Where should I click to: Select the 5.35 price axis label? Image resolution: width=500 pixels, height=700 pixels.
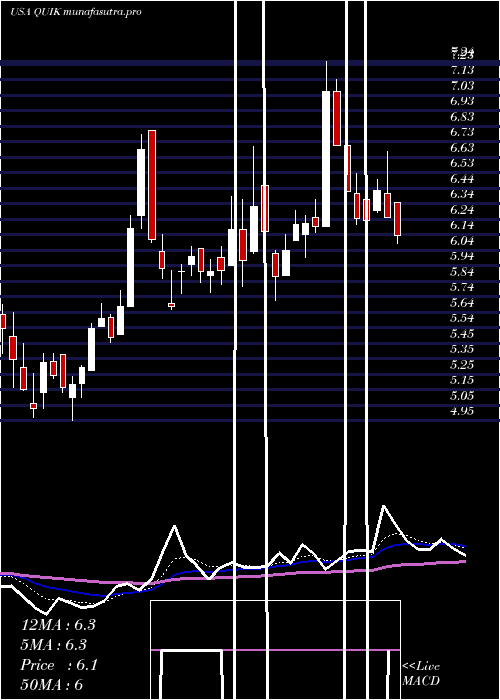click(x=462, y=349)
